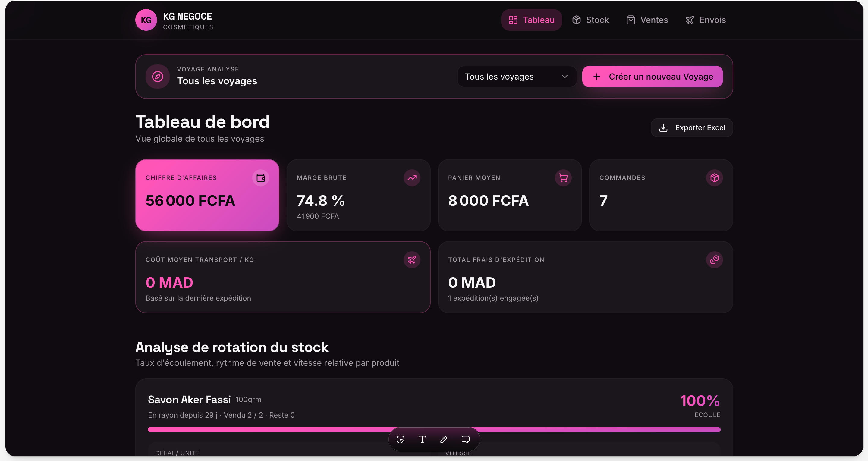Click the Exporter Excel button
The width and height of the screenshot is (868, 461).
[692, 128]
